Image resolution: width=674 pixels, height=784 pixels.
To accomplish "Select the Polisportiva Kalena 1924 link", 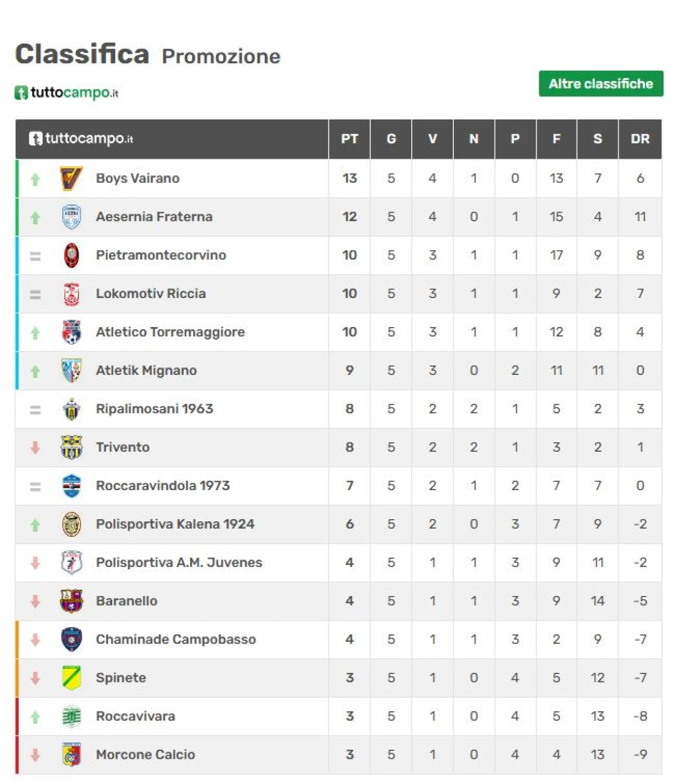I will (175, 524).
